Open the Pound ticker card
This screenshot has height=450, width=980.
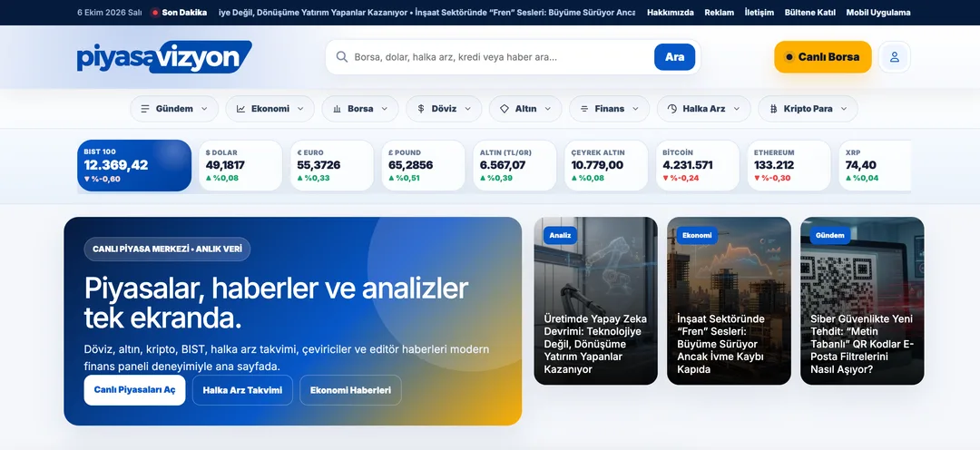[423, 165]
